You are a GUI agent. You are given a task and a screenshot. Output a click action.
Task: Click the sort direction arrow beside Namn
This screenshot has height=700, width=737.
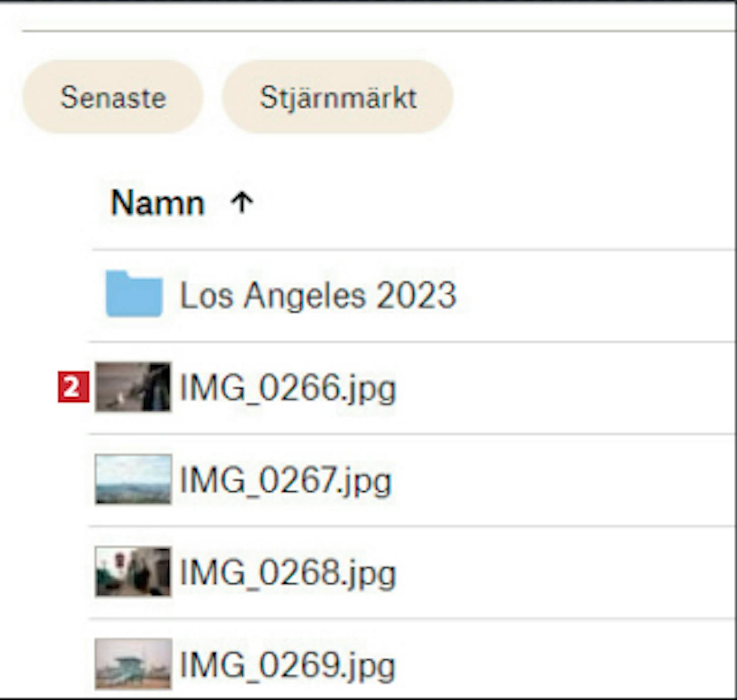pyautogui.click(x=242, y=202)
